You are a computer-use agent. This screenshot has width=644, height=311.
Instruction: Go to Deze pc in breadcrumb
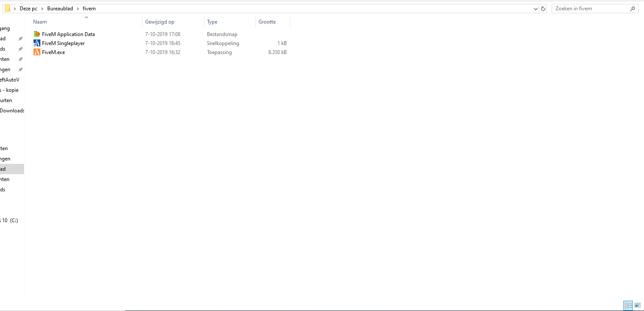pos(28,9)
